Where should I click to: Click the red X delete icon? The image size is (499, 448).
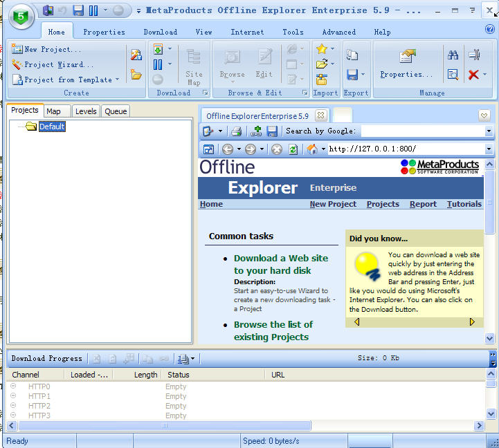(473, 75)
